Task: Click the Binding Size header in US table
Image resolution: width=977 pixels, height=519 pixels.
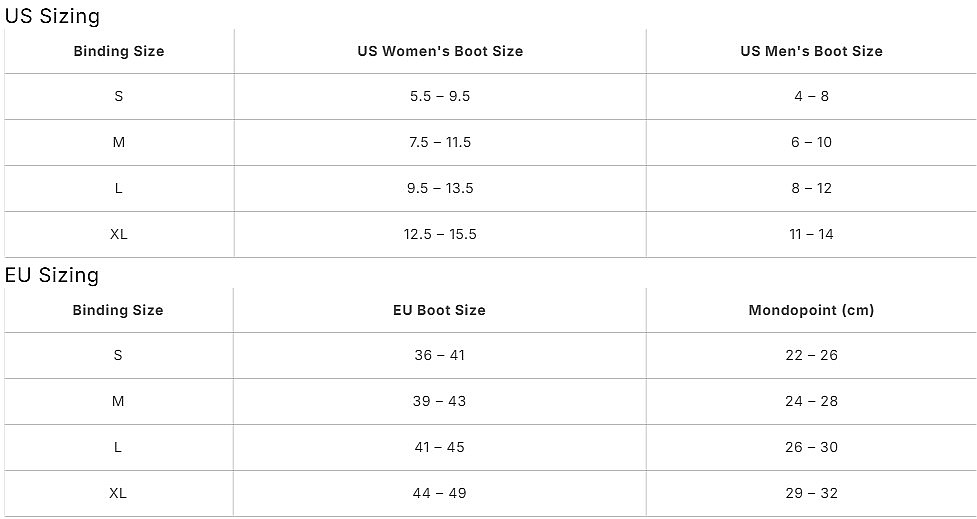Action: [119, 51]
